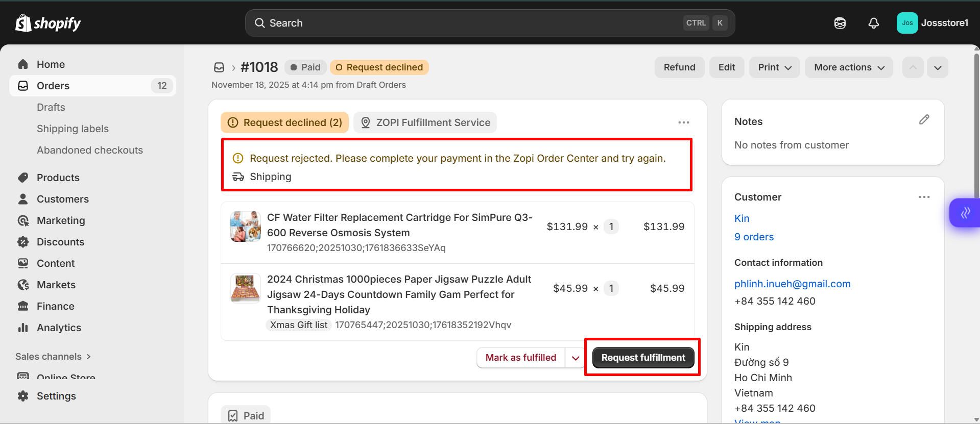Select Analytics in the sidebar menu
The height and width of the screenshot is (424, 980).
point(59,328)
